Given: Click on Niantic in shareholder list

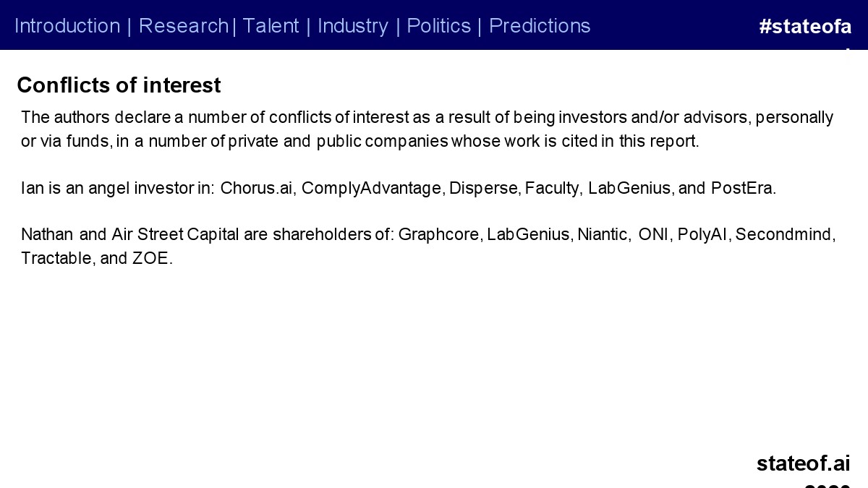Looking at the screenshot, I should click(603, 235).
